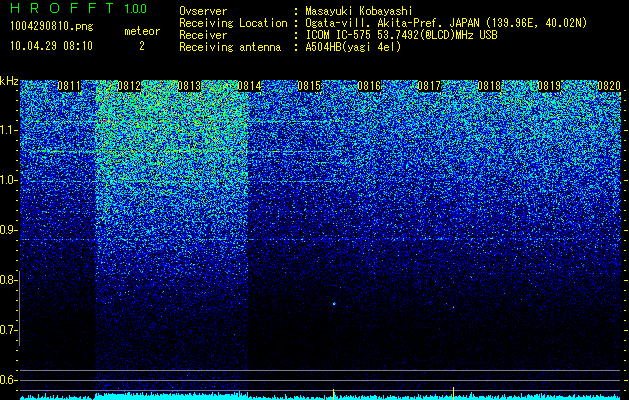The width and height of the screenshot is (629, 400).
Task: Click the 0.9 kHz axis label
Action: (9, 230)
